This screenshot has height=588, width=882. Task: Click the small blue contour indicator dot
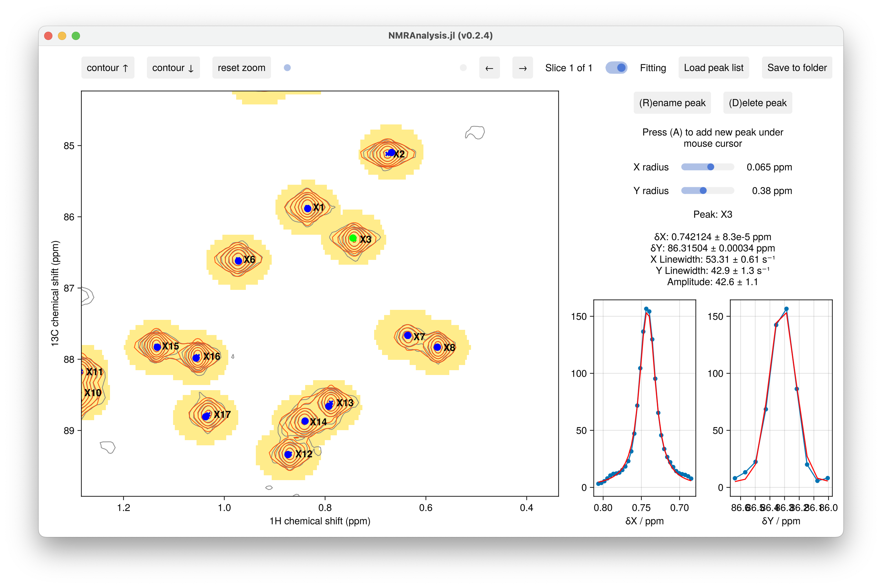(287, 68)
